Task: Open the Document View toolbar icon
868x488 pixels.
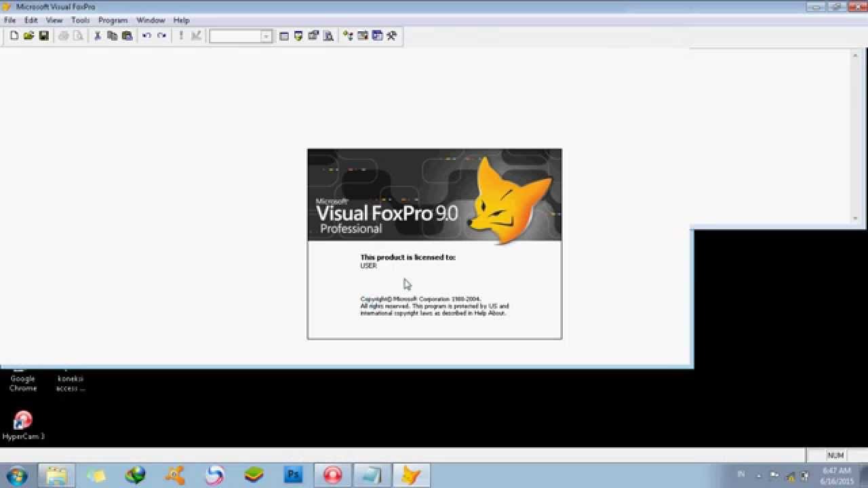Action: (x=328, y=36)
